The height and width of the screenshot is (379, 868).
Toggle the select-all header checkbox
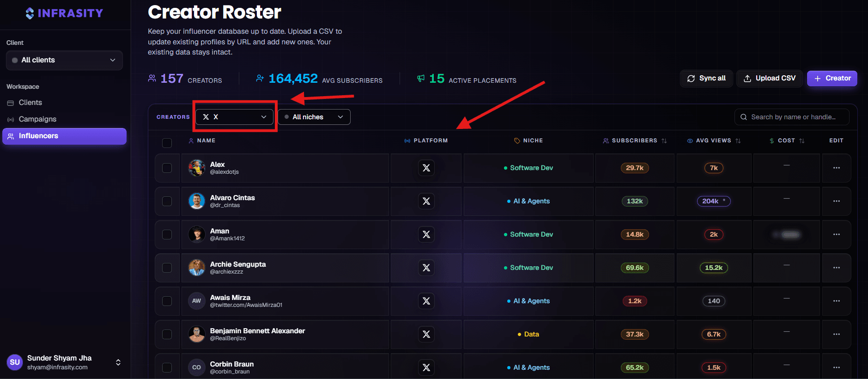coord(167,142)
